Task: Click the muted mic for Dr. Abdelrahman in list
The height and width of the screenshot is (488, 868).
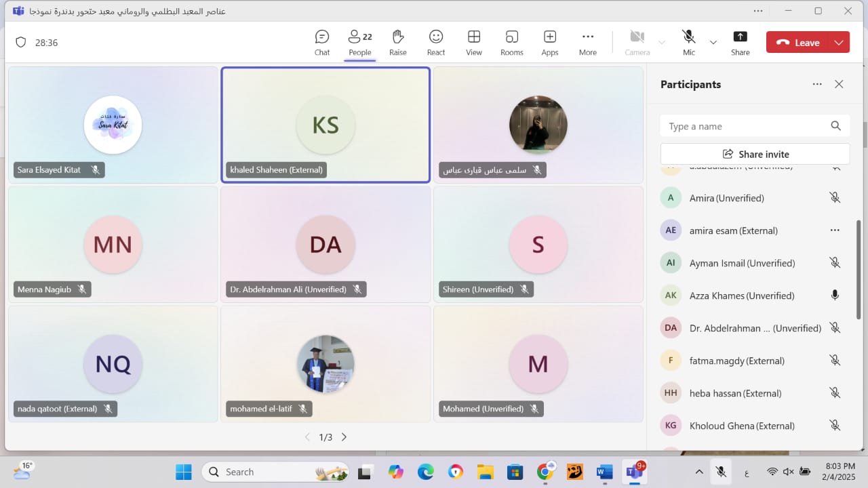Action: click(x=835, y=328)
